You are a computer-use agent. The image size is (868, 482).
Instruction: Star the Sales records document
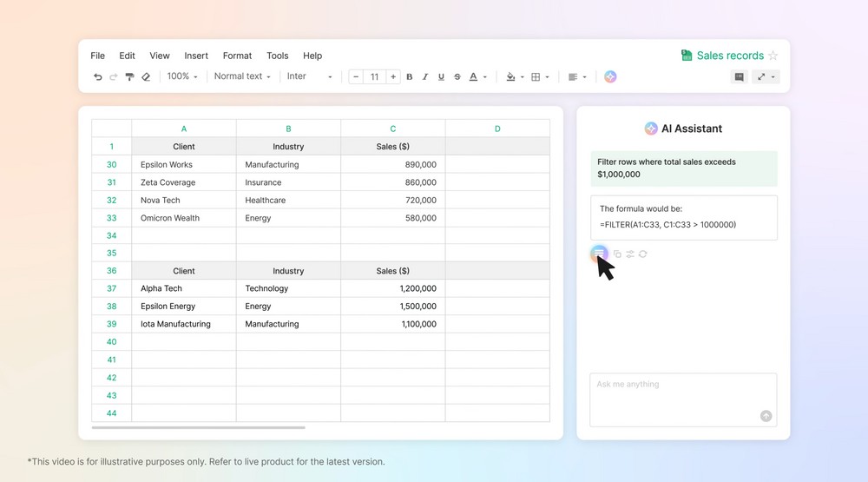coord(773,56)
